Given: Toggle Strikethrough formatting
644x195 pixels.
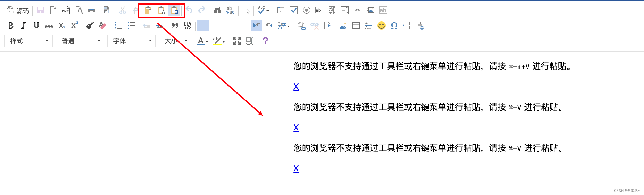Looking at the screenshot, I should coord(49,26).
